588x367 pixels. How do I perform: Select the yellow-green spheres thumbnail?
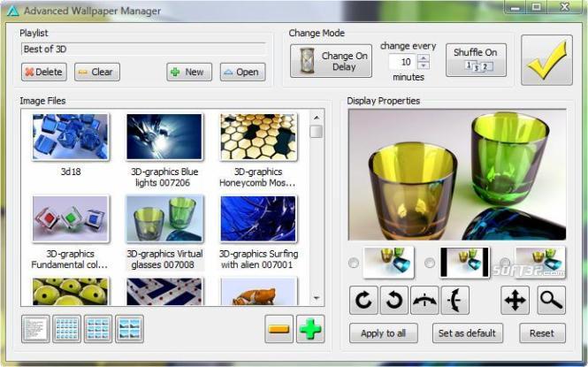coord(71,291)
